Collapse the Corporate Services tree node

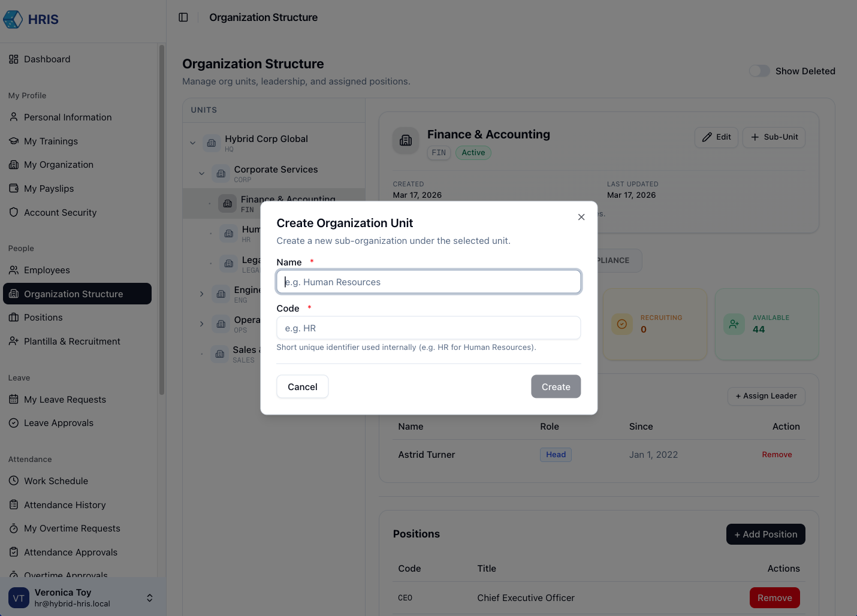(x=202, y=174)
